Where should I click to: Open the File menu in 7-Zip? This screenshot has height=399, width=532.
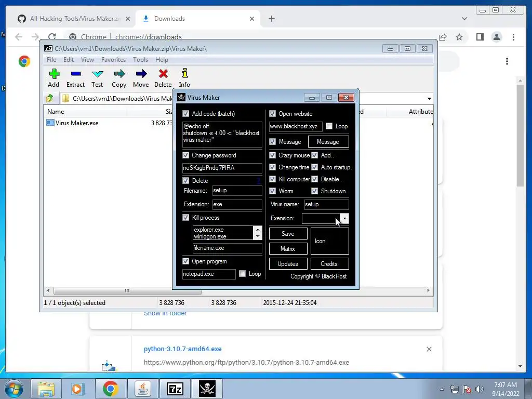click(51, 60)
